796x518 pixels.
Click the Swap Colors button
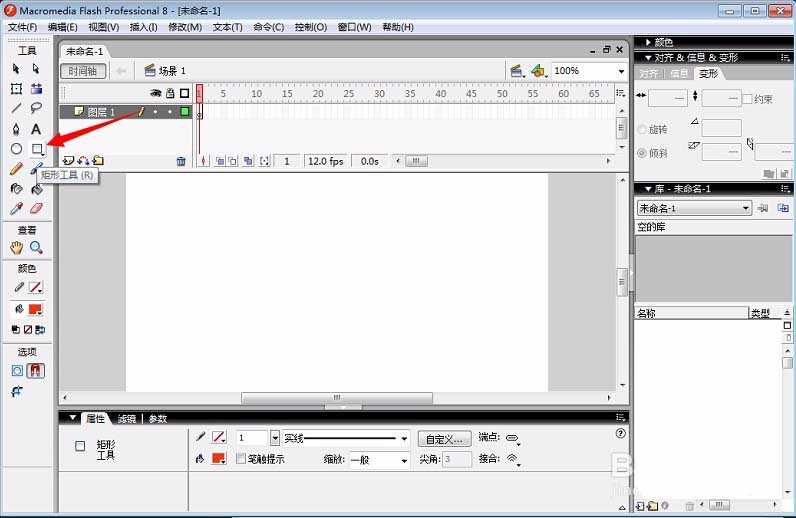40,330
